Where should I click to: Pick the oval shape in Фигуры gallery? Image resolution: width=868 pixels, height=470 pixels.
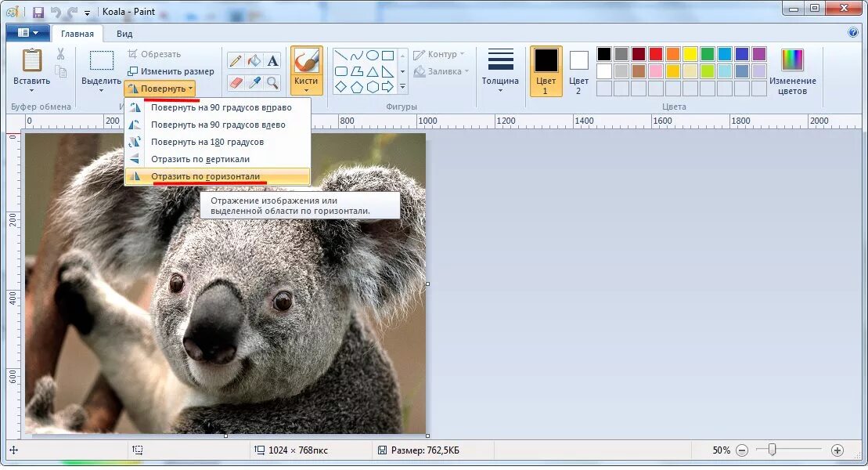point(372,56)
